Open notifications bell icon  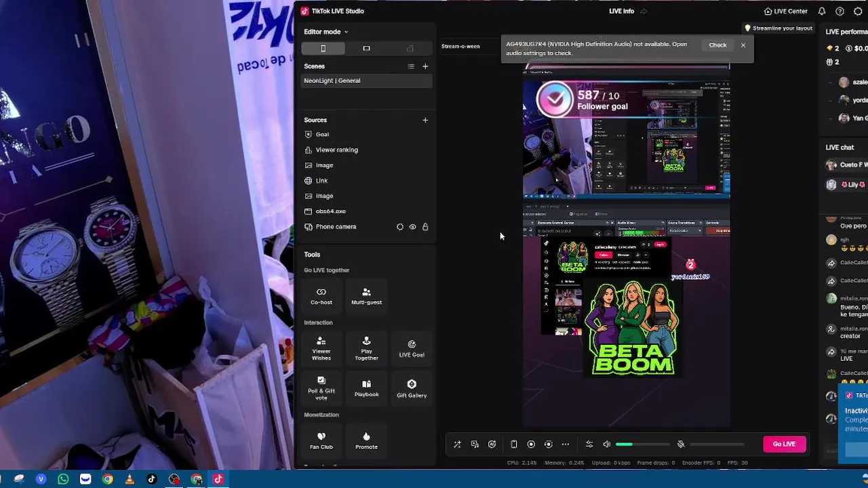(x=822, y=11)
